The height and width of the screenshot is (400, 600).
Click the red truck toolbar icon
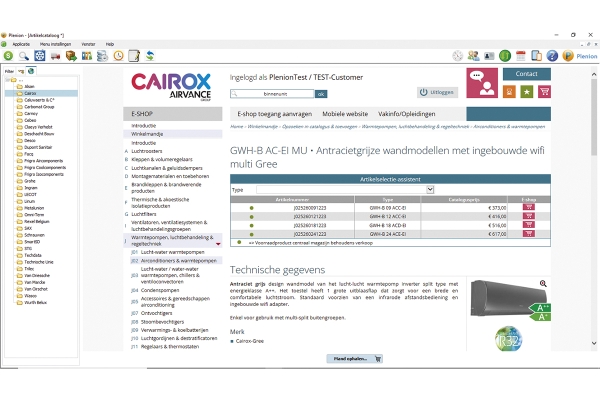tap(55, 56)
